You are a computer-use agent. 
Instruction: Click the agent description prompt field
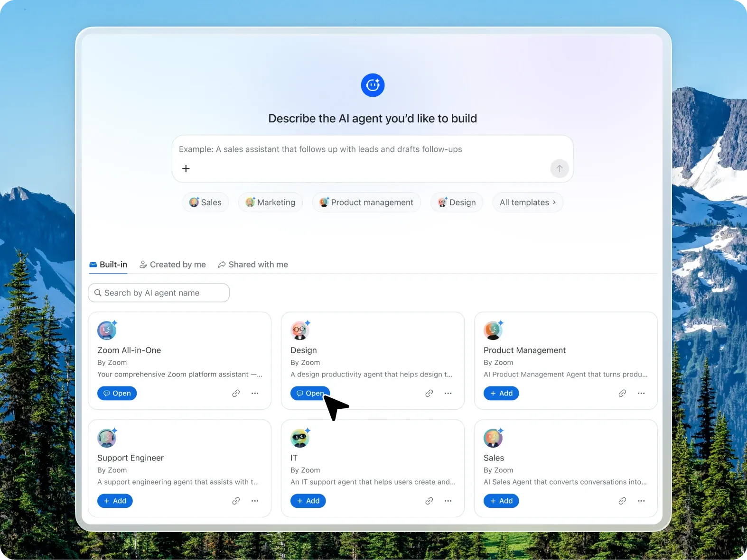(373, 159)
